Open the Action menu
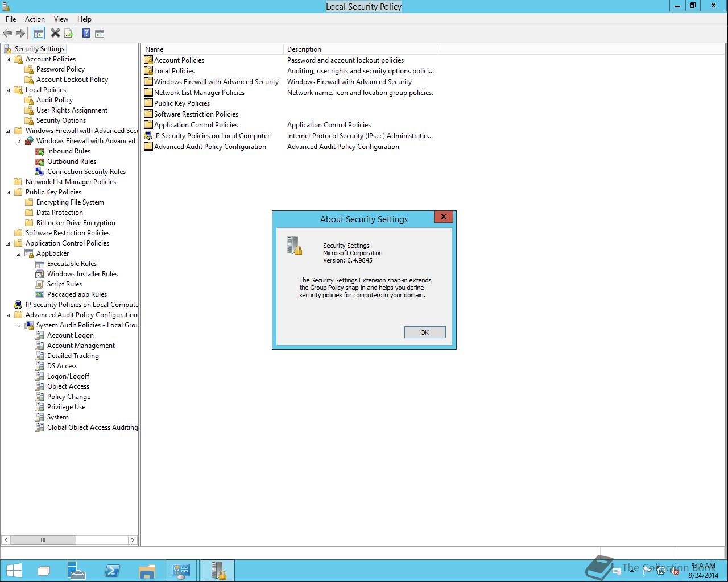The height and width of the screenshot is (582, 728). point(35,19)
